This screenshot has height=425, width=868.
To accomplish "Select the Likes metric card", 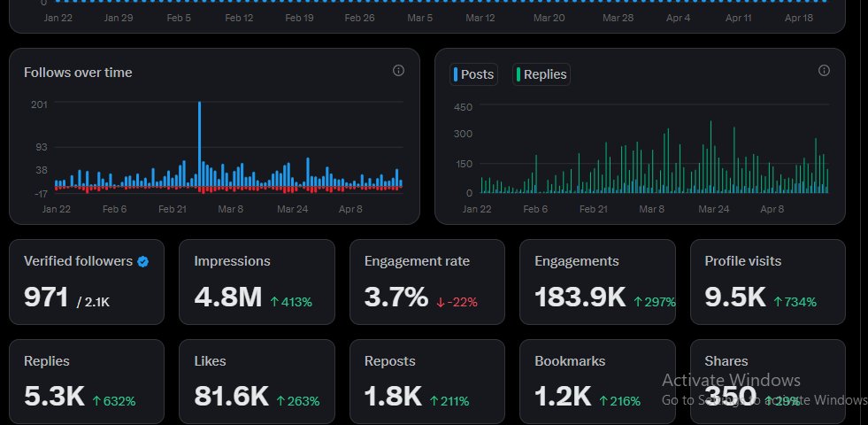I will (x=257, y=382).
